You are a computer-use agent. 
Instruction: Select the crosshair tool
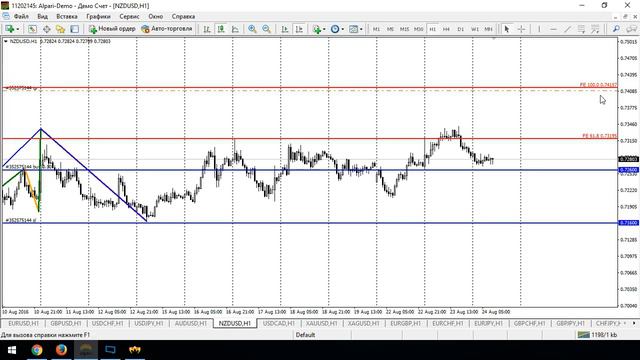(x=521, y=29)
